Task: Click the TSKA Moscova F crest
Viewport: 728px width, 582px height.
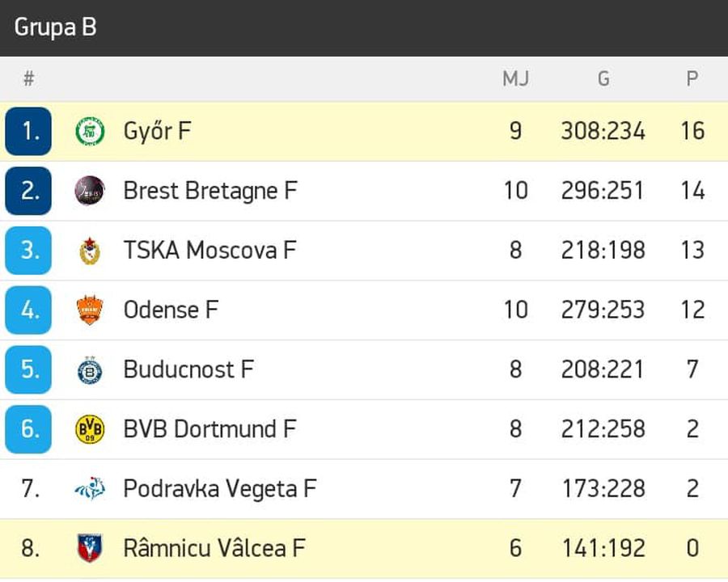Action: tap(90, 251)
